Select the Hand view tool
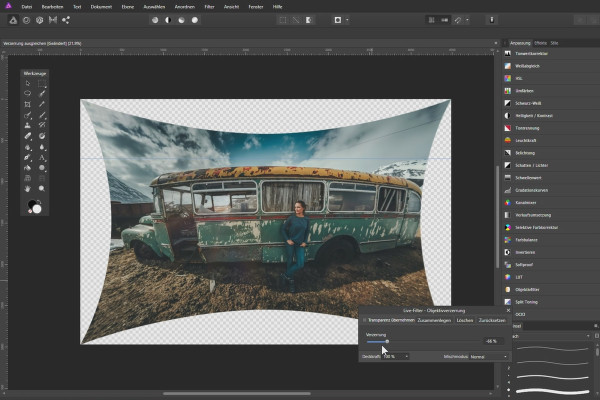Viewport: 600px width, 400px height. coord(28,189)
